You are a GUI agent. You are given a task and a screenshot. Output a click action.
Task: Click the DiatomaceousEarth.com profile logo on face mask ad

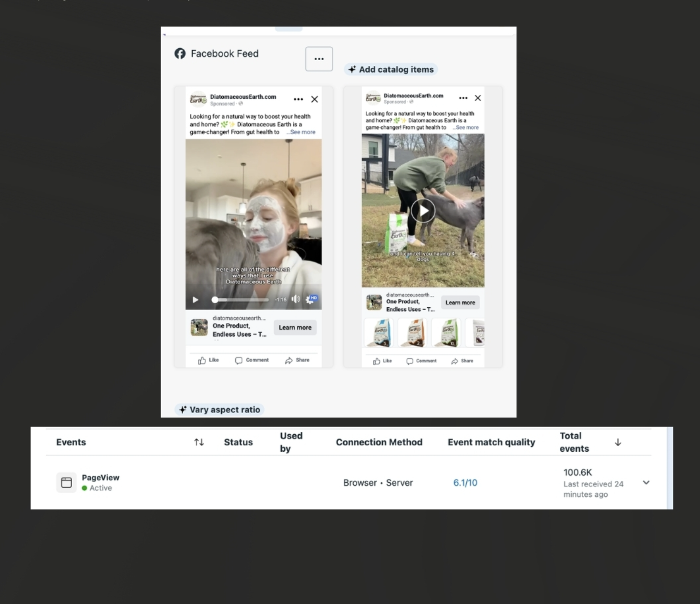198,99
